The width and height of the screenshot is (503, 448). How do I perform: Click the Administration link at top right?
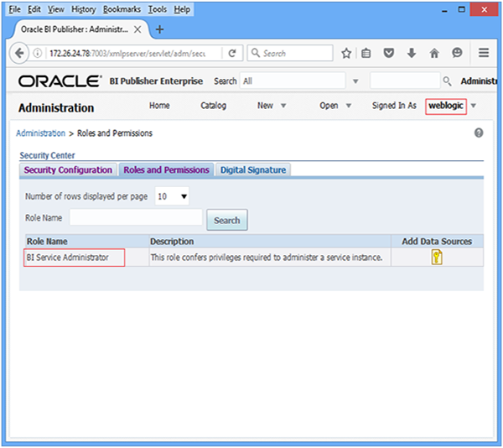point(479,81)
